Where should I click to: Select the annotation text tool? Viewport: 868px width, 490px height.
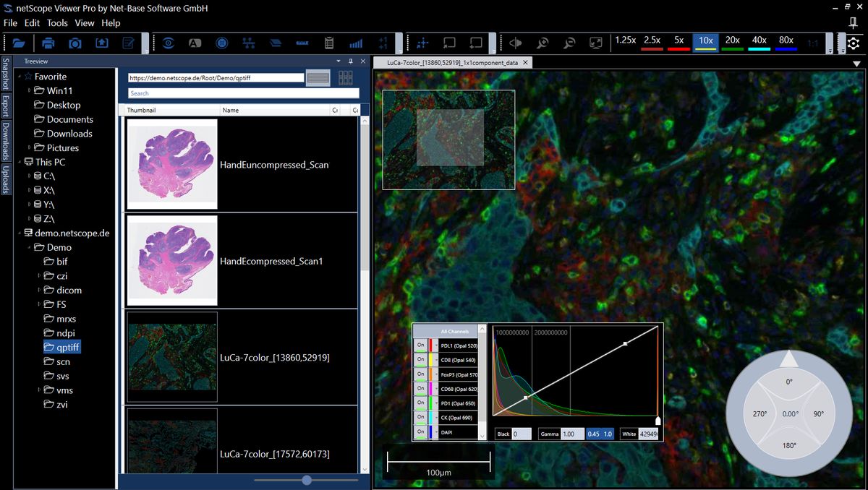tap(195, 43)
